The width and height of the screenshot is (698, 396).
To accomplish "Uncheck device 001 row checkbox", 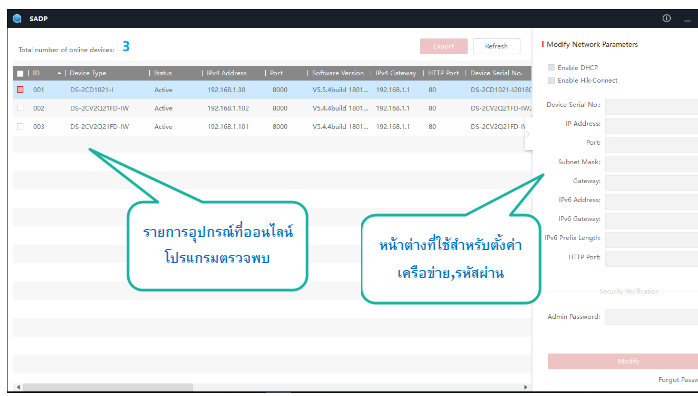I will point(20,89).
